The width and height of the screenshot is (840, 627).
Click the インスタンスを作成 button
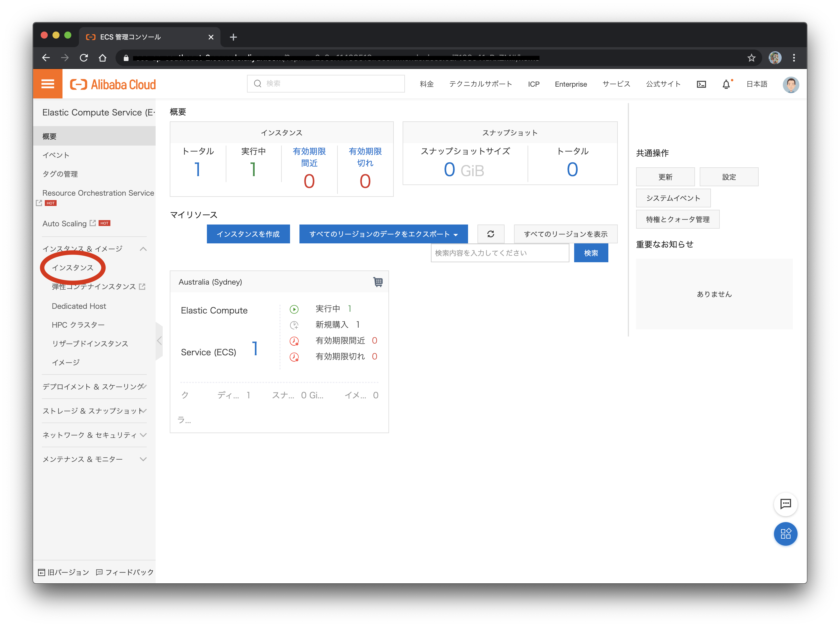pyautogui.click(x=248, y=234)
